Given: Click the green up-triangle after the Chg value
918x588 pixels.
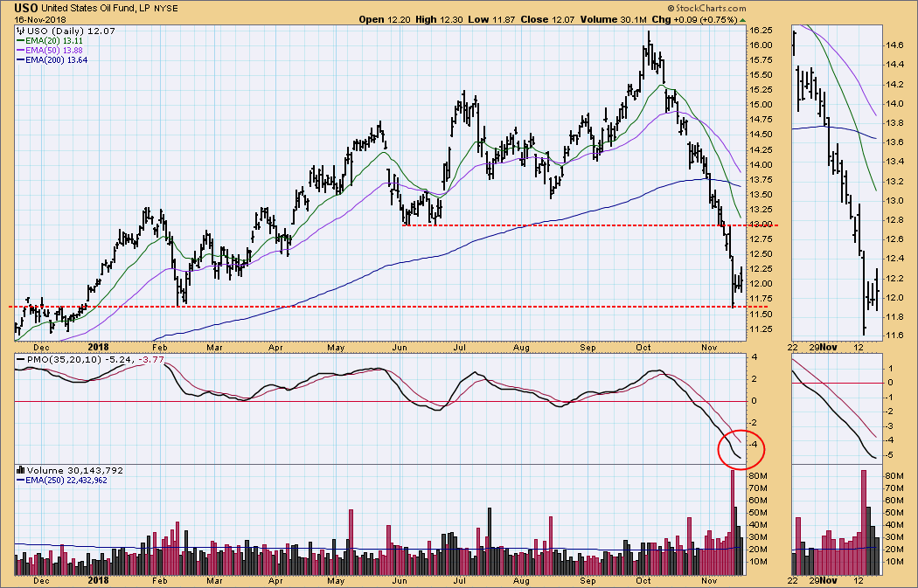Looking at the screenshot, I should click(742, 20).
